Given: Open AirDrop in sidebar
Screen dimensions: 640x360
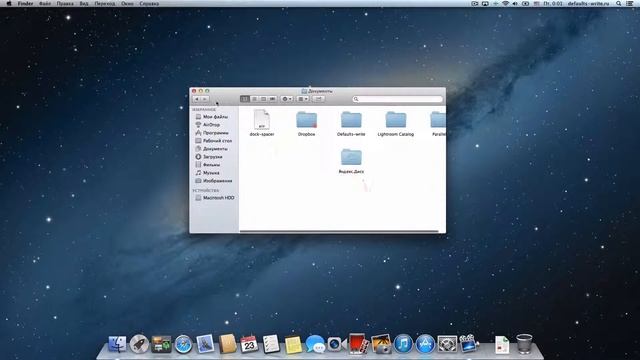Looking at the screenshot, I should pyautogui.click(x=214, y=124).
